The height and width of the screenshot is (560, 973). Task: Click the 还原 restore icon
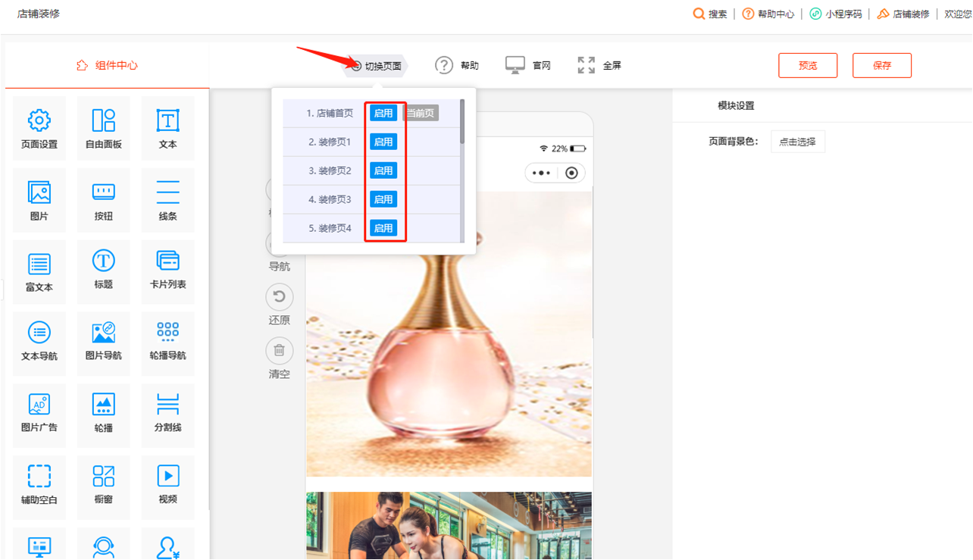280,297
